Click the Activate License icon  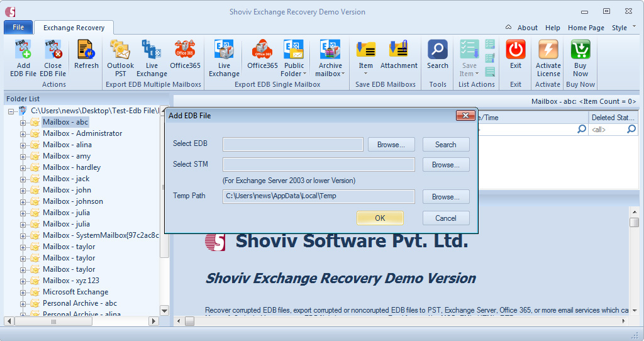pos(548,50)
